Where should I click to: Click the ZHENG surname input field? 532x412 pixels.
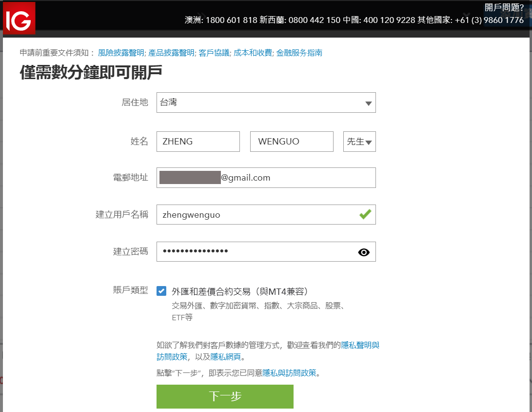click(x=197, y=141)
